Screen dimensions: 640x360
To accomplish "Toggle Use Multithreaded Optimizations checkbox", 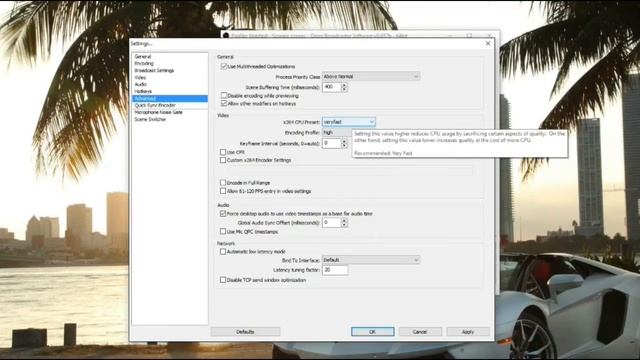I will click(224, 66).
